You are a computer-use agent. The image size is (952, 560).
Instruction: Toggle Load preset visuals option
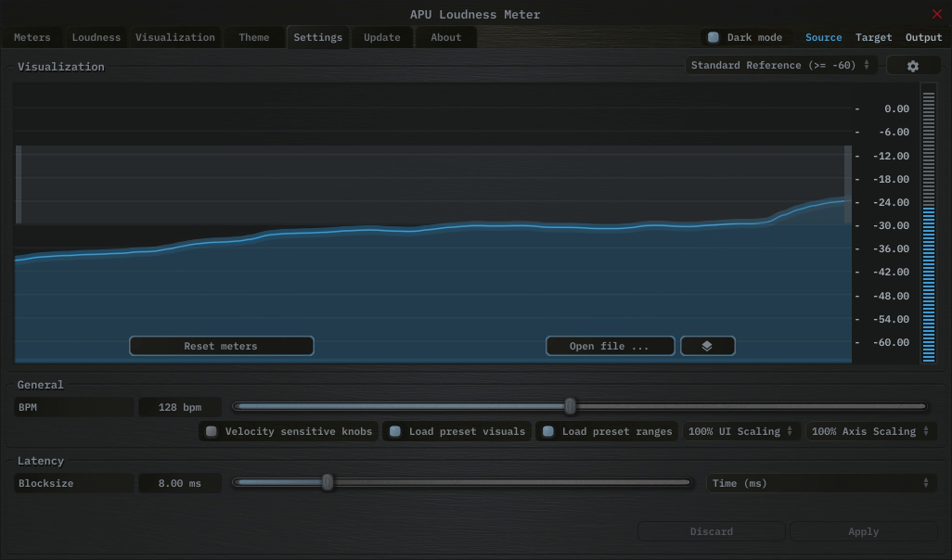coord(395,431)
